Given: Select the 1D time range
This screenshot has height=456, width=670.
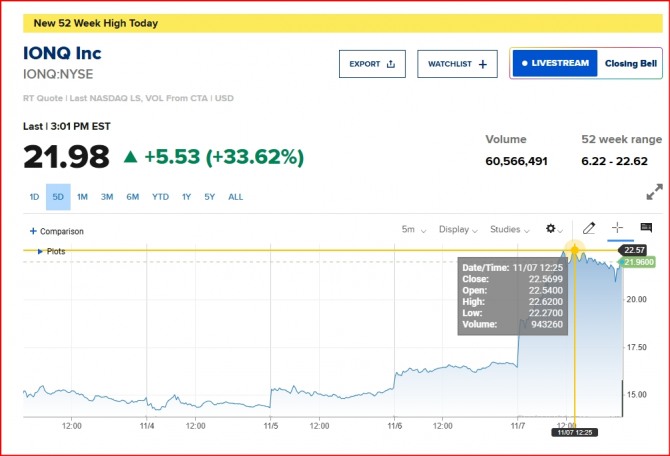Looking at the screenshot, I should point(34,197).
